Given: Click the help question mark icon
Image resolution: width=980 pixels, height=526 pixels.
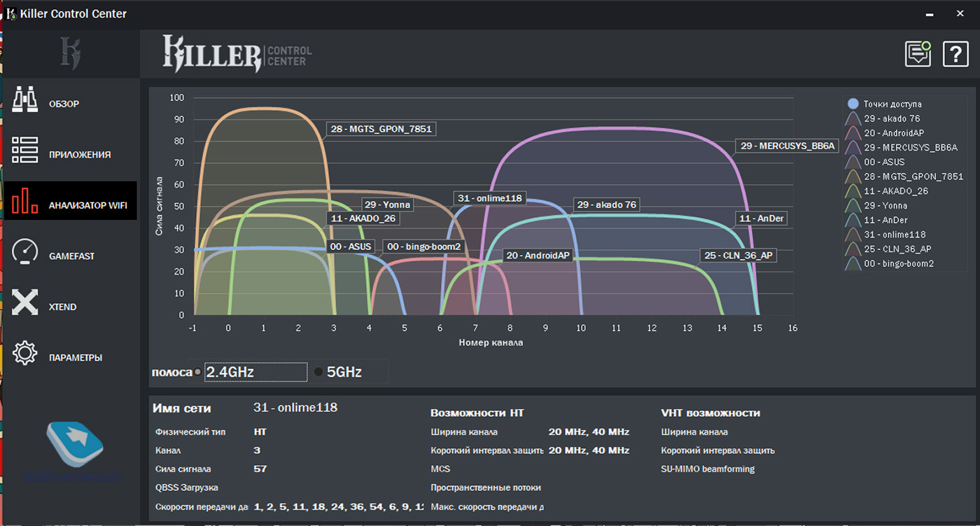Looking at the screenshot, I should pos(955,54).
